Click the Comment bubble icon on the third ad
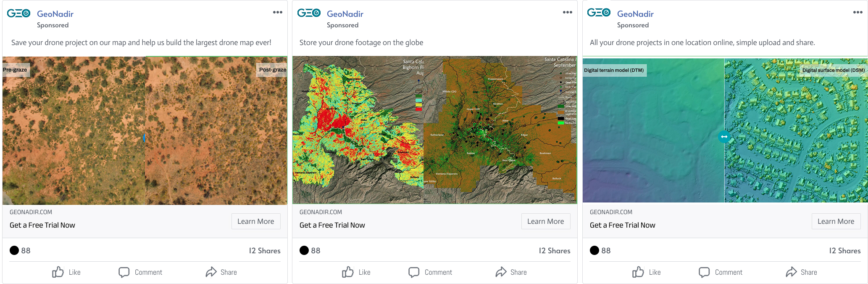Image resolution: width=868 pixels, height=284 pixels. [704, 272]
